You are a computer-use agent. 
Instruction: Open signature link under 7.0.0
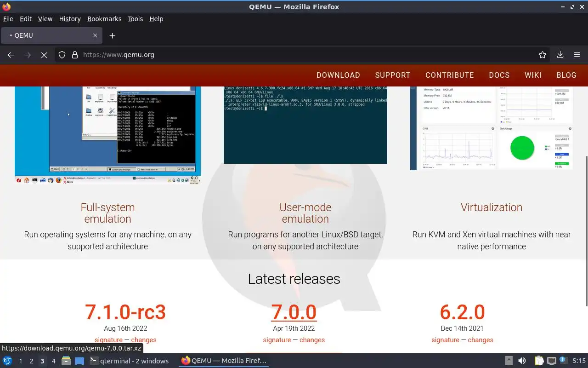[277, 340]
